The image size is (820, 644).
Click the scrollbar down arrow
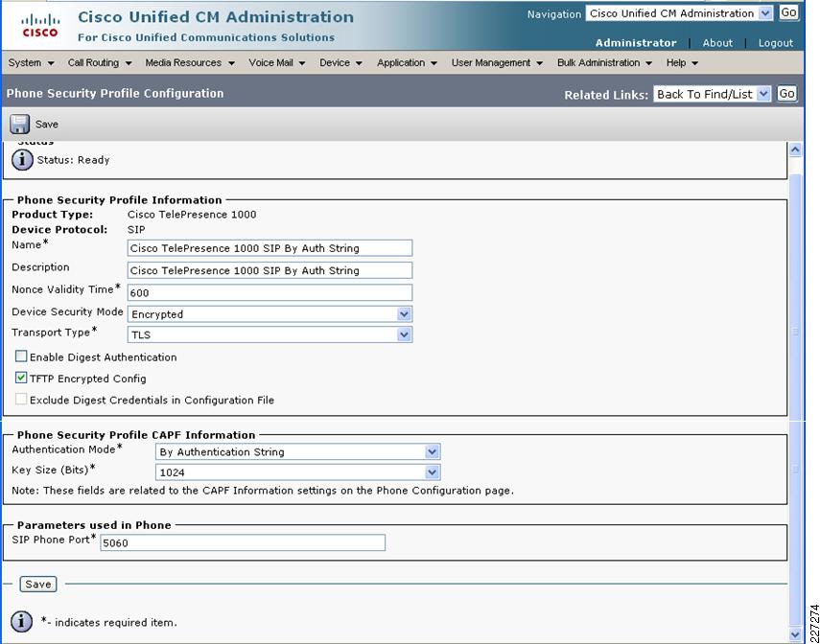[x=795, y=634]
